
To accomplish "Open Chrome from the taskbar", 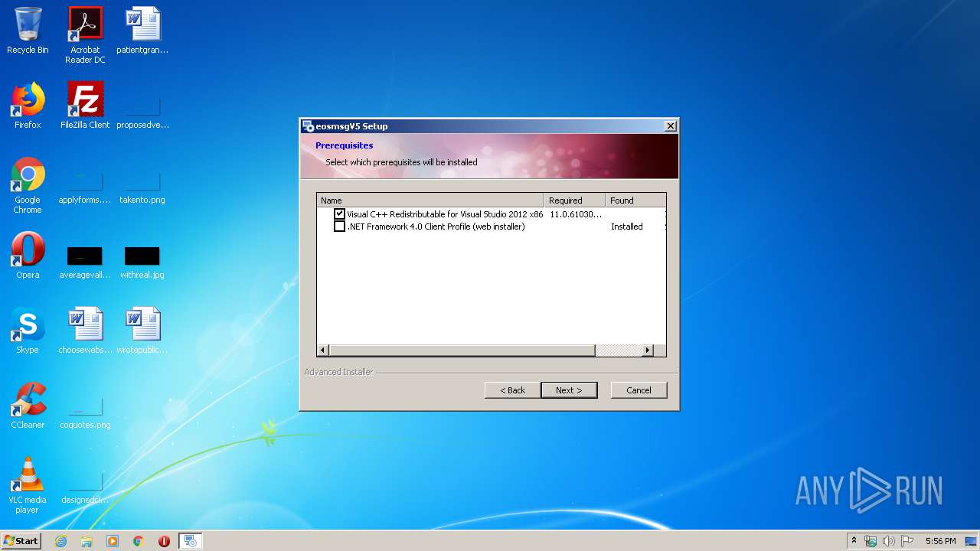I will tap(139, 541).
